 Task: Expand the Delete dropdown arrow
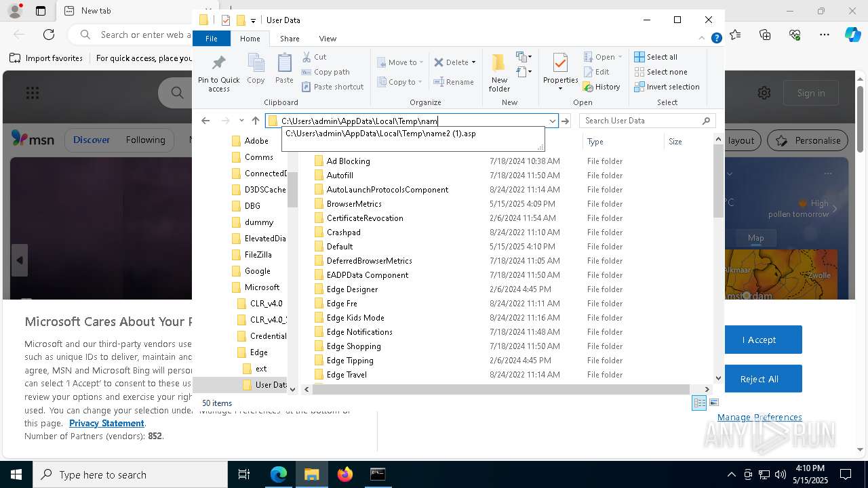tap(473, 62)
